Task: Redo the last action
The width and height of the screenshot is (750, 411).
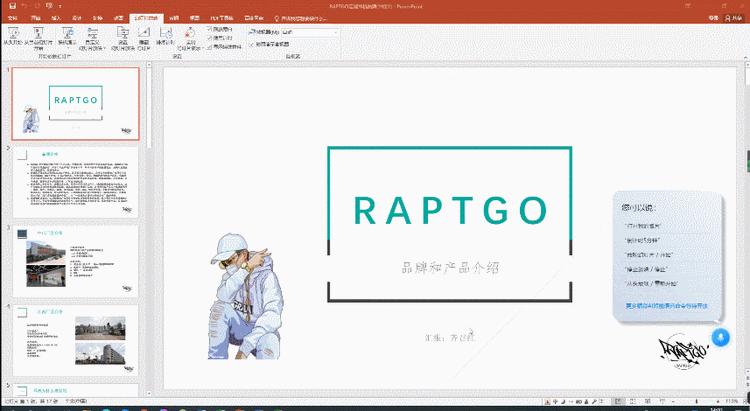Action: coord(37,6)
